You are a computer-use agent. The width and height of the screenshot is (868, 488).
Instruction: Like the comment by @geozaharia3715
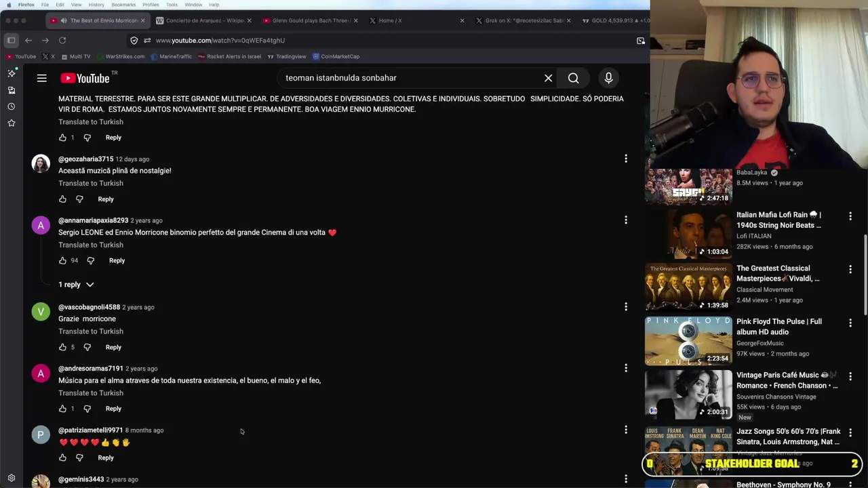point(62,199)
